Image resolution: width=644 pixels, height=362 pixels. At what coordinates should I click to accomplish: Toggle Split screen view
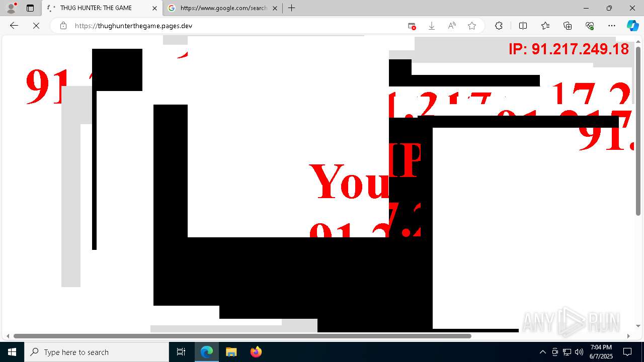[523, 26]
